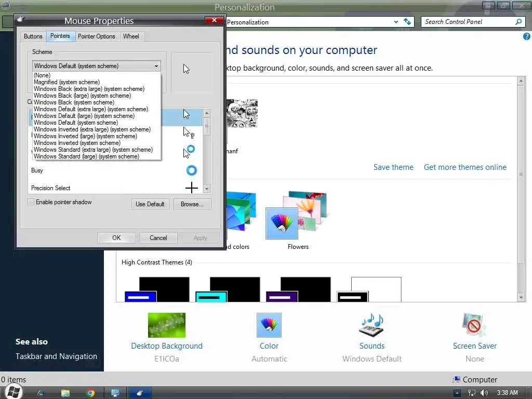Image resolution: width=532 pixels, height=399 pixels.
Task: Expand address bar history dropdown
Action: [x=396, y=22]
